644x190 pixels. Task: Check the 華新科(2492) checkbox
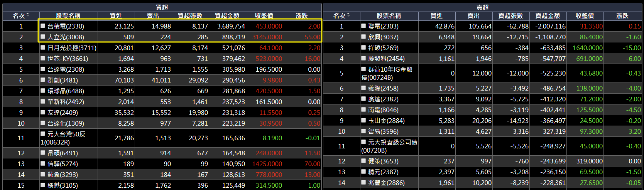click(43, 101)
